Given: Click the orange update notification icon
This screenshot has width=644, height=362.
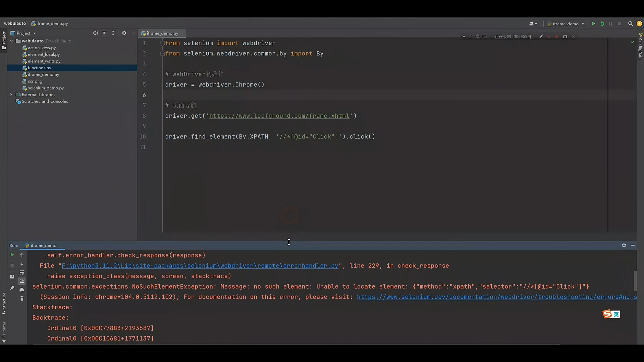Looking at the screenshot, I should (x=639, y=24).
